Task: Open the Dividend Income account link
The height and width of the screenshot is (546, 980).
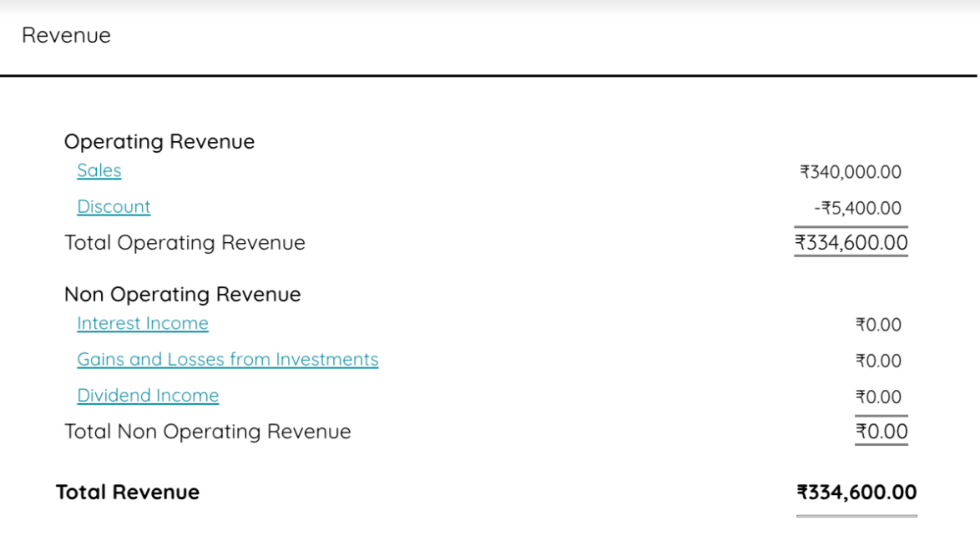Action: [147, 395]
